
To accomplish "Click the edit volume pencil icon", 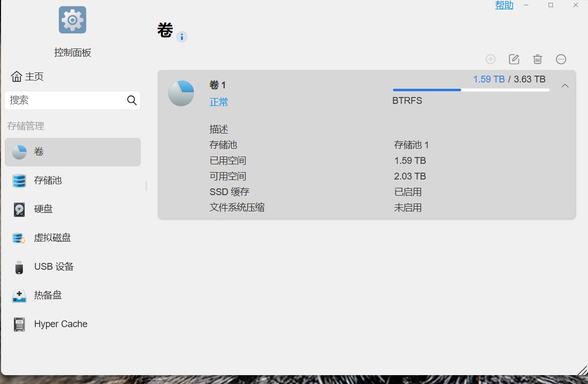I will point(514,59).
